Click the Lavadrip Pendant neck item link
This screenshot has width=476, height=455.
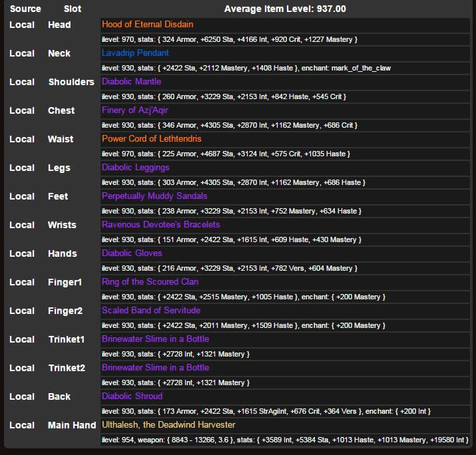click(135, 53)
